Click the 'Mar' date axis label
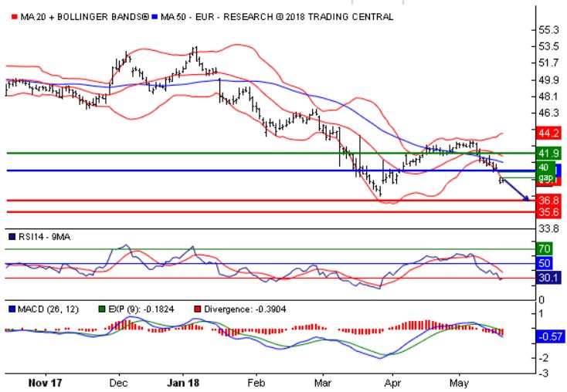The image size is (567, 392). tap(323, 383)
